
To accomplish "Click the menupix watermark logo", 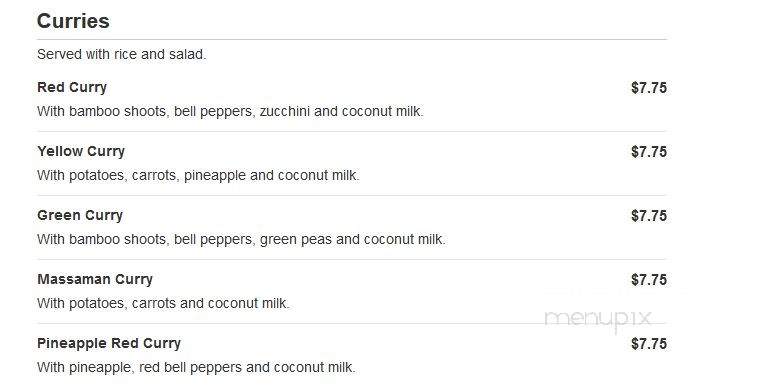I will tap(598, 320).
